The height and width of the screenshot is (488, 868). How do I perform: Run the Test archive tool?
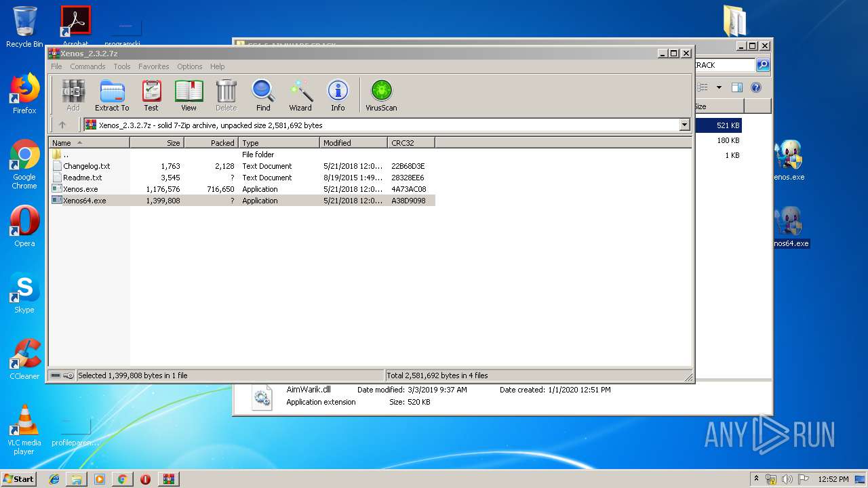(x=151, y=95)
